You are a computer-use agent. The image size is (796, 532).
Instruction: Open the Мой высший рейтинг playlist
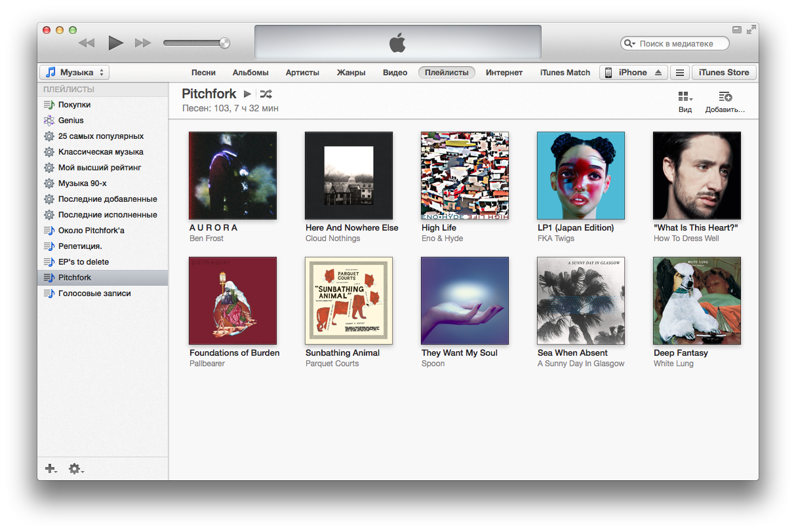coord(102,168)
